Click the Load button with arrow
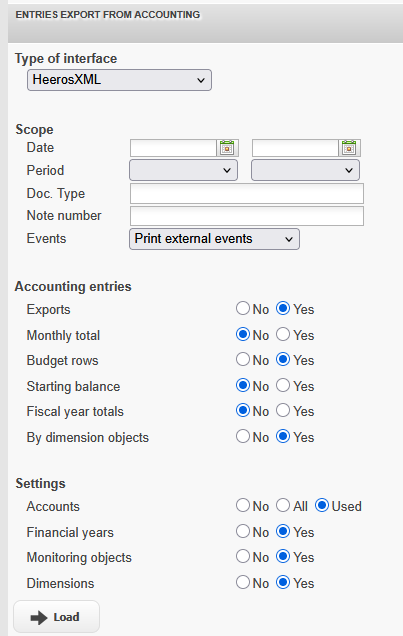This screenshot has height=636, width=403. click(56, 617)
